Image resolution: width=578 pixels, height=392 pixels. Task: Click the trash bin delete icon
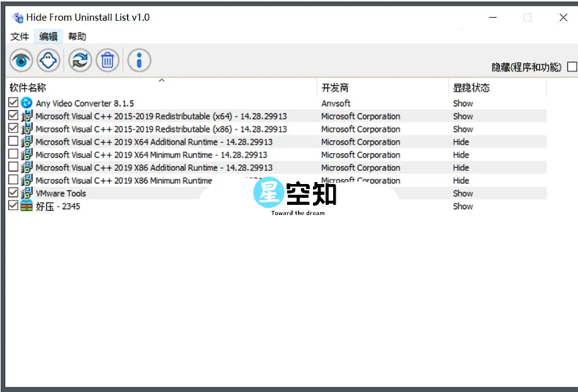[x=107, y=60]
